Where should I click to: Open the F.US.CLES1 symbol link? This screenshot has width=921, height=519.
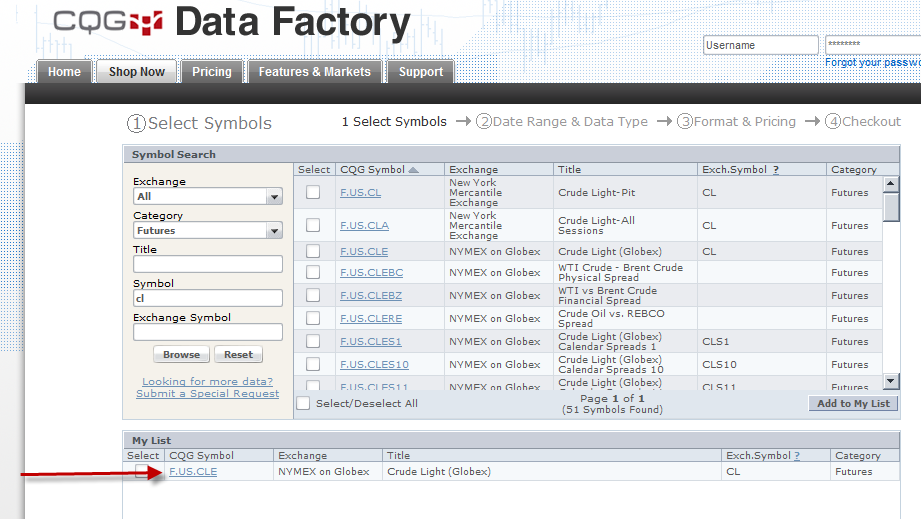[371, 341]
